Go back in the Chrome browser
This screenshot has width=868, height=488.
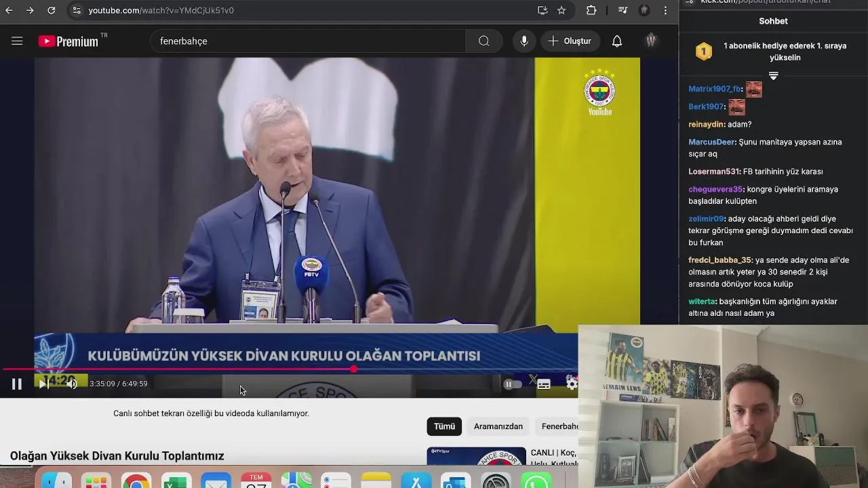point(9,10)
